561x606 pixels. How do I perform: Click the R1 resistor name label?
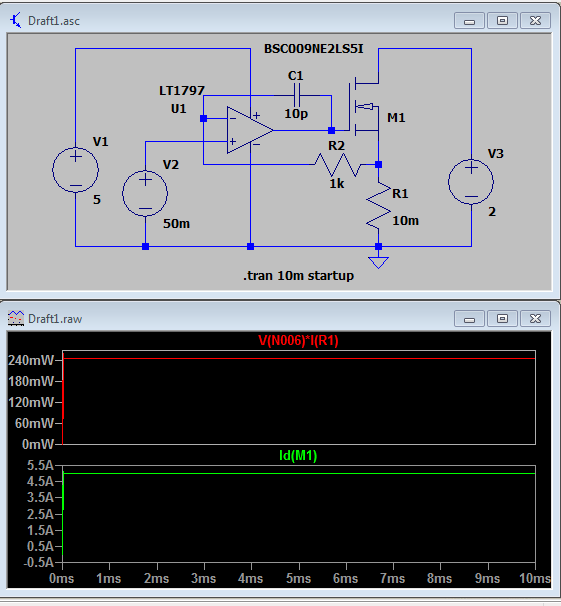pyautogui.click(x=400, y=194)
